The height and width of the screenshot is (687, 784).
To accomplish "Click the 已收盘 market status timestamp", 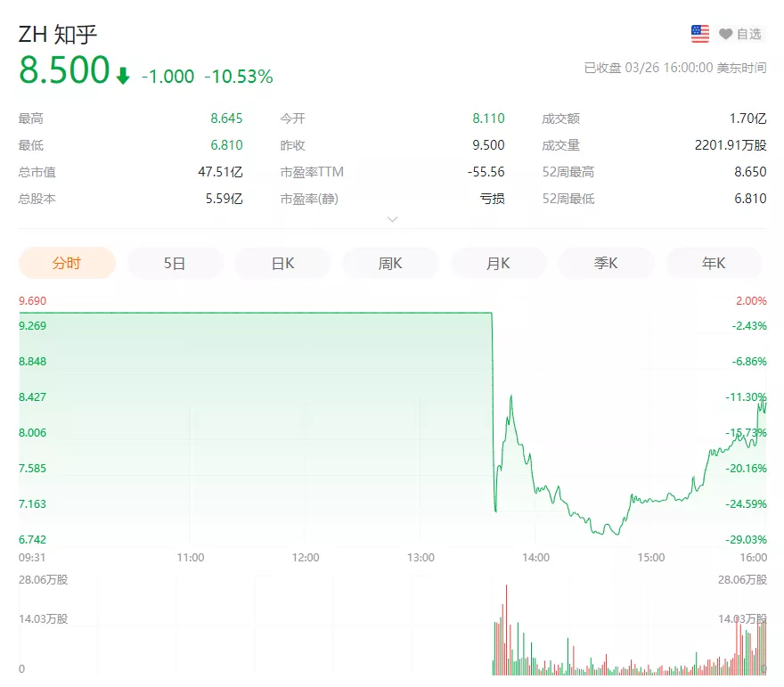I will (674, 68).
